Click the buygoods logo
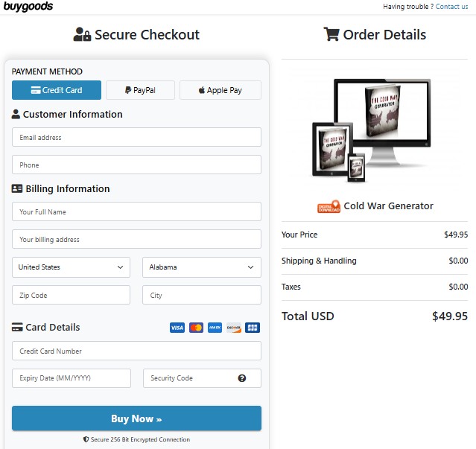 point(28,7)
